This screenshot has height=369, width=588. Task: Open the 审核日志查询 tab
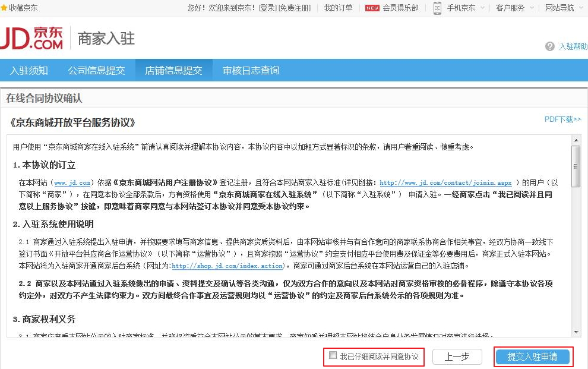[x=251, y=70]
